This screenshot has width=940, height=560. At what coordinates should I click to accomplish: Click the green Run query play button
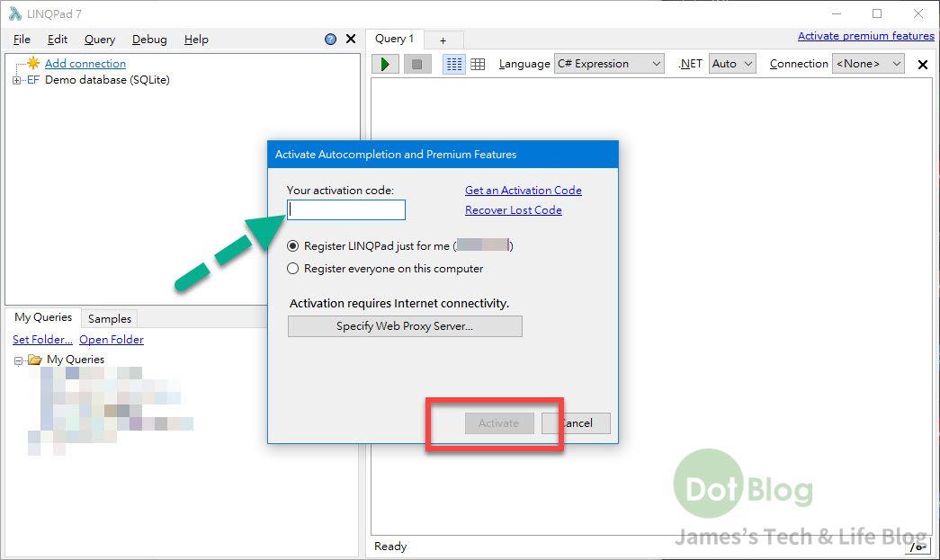pyautogui.click(x=385, y=64)
